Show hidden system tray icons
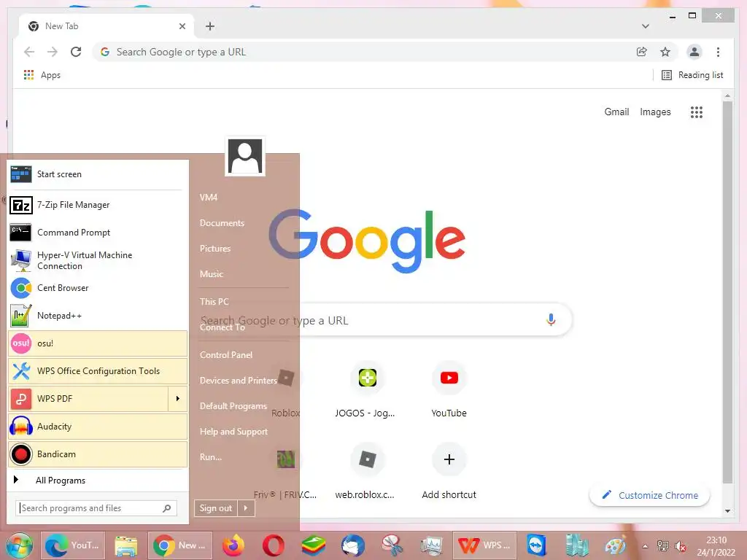747x560 pixels. point(645,546)
